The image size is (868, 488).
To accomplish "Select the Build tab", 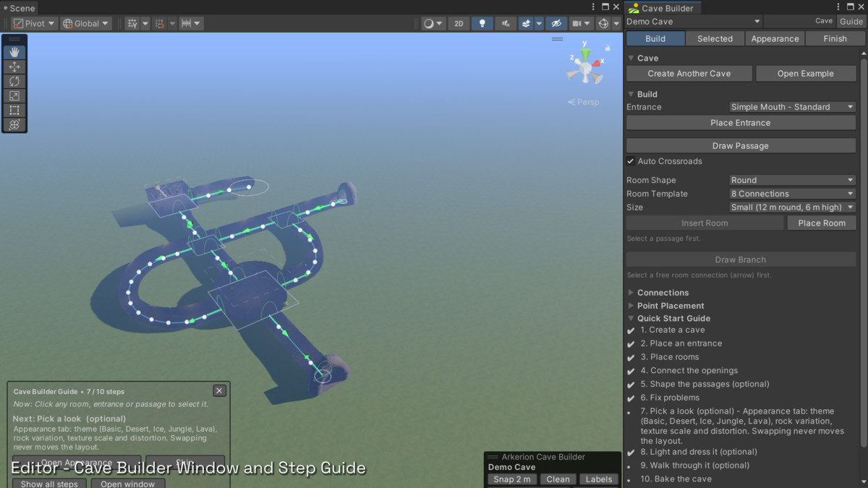I will coord(655,39).
